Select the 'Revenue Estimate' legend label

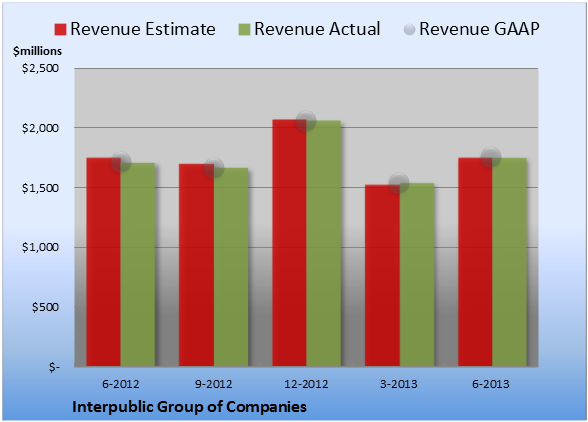[143, 29]
